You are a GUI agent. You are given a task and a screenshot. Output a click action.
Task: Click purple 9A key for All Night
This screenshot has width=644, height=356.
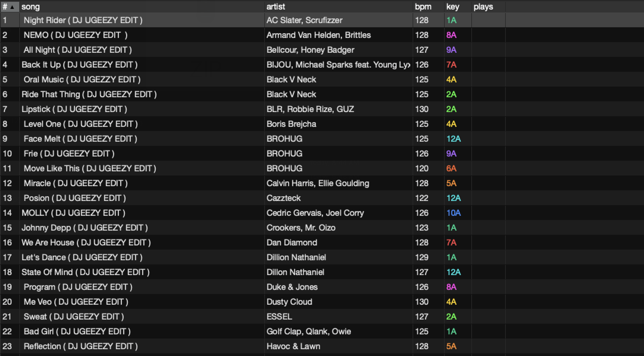(451, 50)
